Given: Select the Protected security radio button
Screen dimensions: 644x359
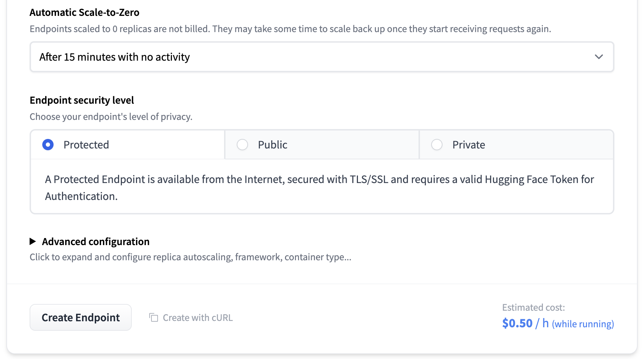Looking at the screenshot, I should coord(48,145).
